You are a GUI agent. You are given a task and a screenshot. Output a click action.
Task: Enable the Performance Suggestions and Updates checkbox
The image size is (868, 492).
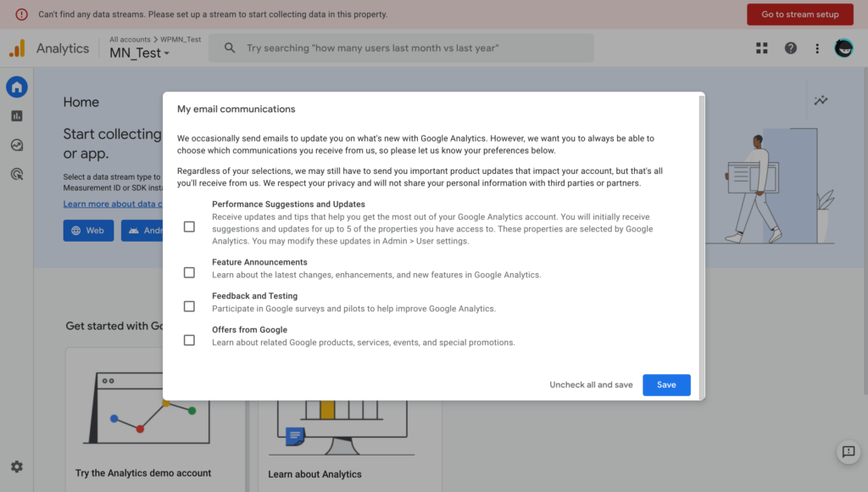coord(189,226)
